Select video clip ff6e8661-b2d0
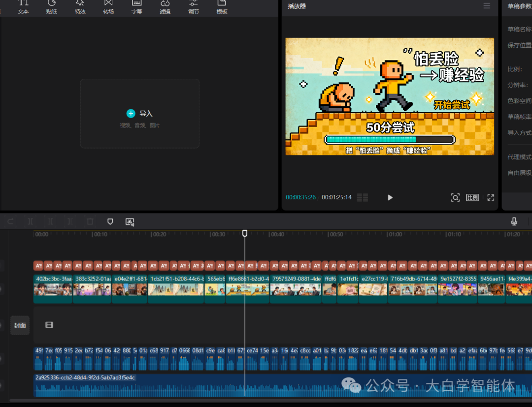This screenshot has height=407, width=532. click(x=248, y=289)
